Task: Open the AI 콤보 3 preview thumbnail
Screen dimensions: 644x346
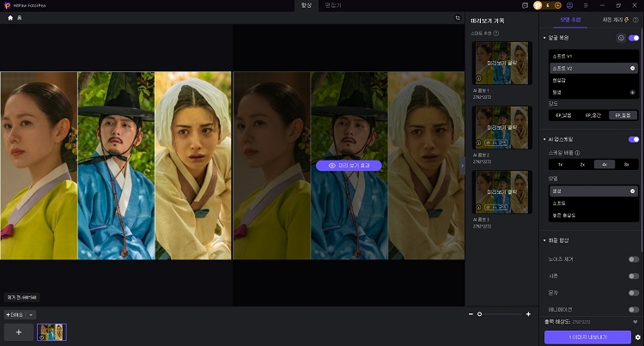Action: click(502, 191)
